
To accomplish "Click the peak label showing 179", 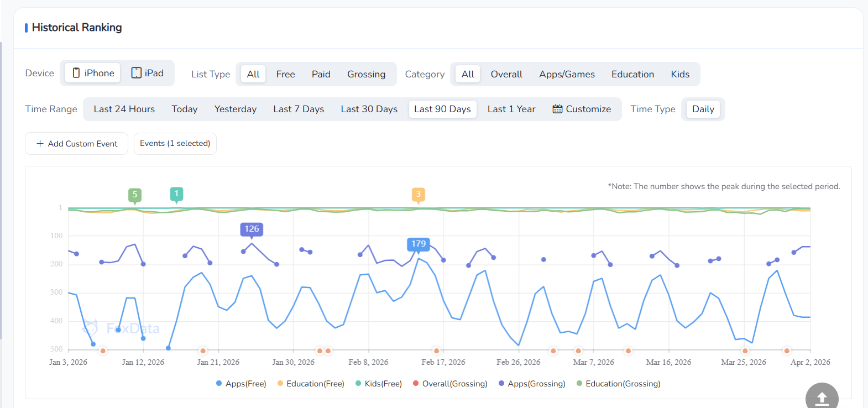I will coord(419,244).
